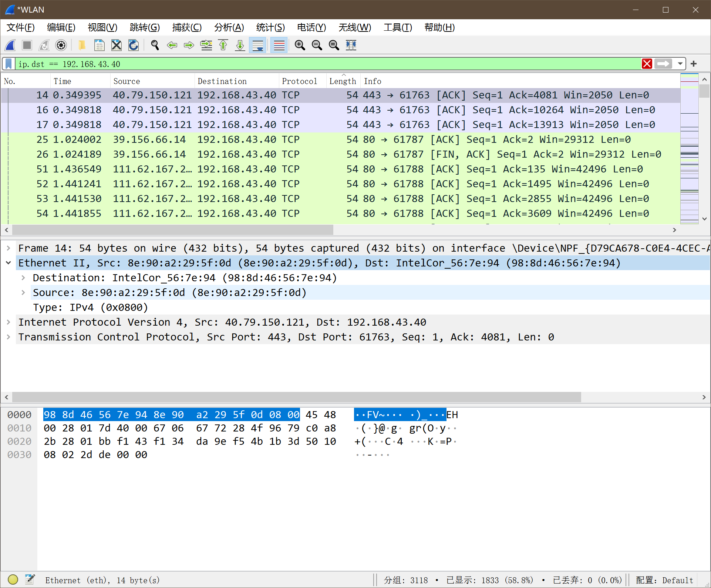Start capture with shark fin icon

(10, 45)
